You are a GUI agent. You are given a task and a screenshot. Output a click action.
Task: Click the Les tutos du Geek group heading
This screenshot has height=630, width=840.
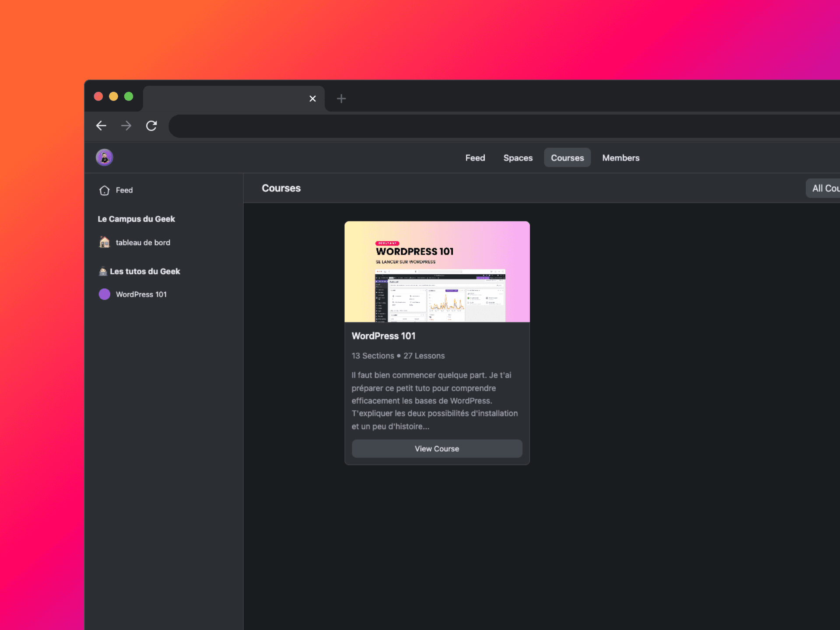click(x=145, y=271)
